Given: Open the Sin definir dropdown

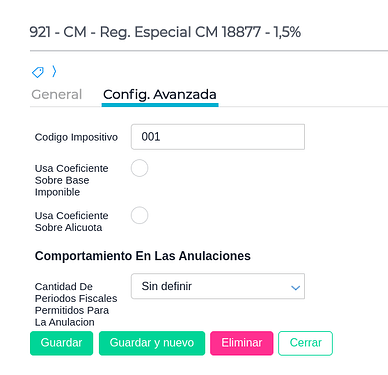Looking at the screenshot, I should coord(218,286).
